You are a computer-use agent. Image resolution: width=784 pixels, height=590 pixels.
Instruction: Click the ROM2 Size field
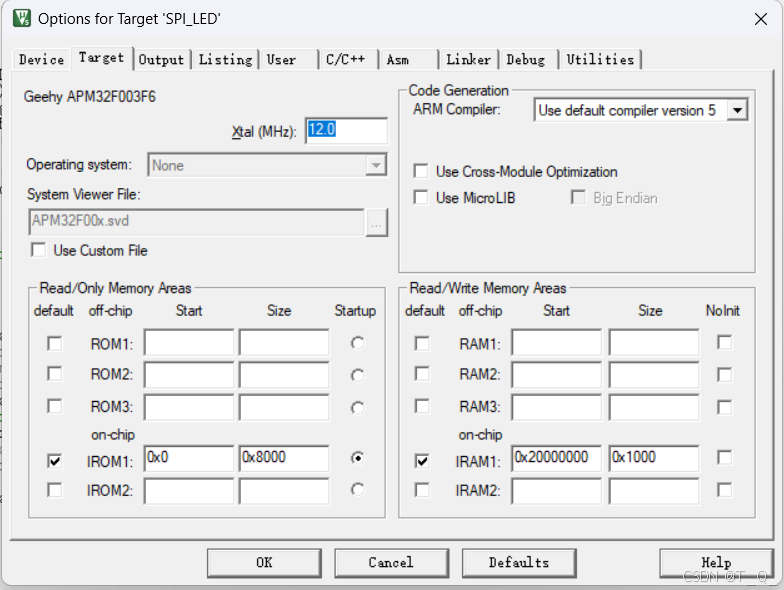coord(284,374)
